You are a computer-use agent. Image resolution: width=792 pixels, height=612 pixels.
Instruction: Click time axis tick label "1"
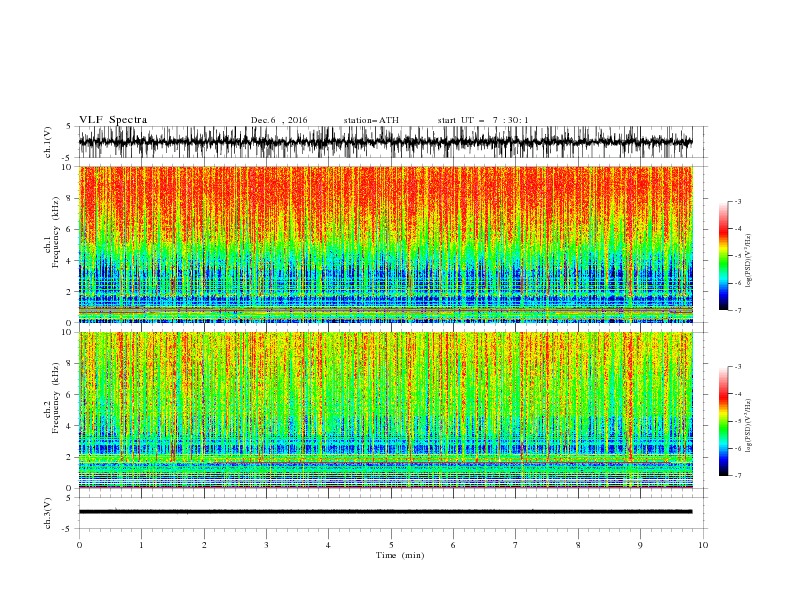pyautogui.click(x=141, y=545)
